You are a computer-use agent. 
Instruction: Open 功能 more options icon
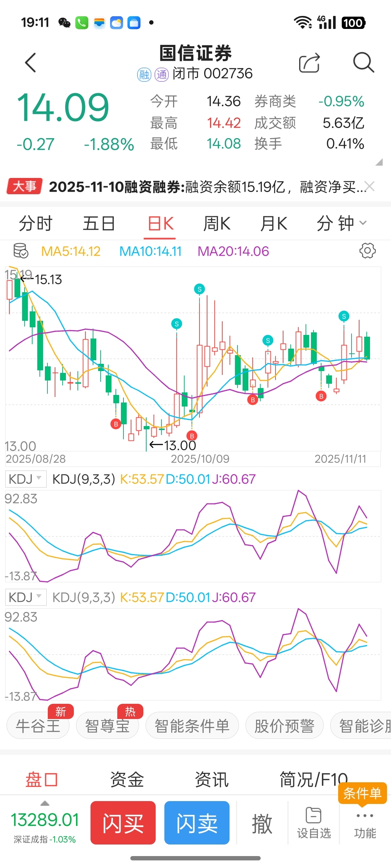tap(365, 827)
